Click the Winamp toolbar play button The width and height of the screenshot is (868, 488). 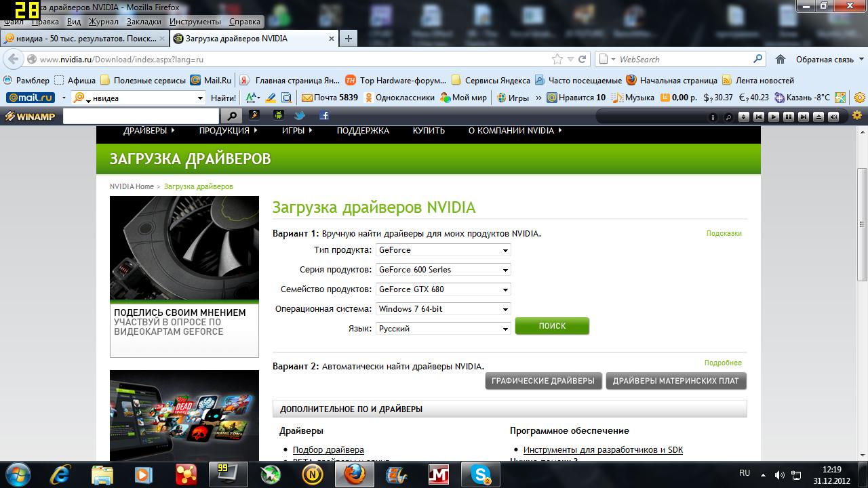click(x=773, y=117)
